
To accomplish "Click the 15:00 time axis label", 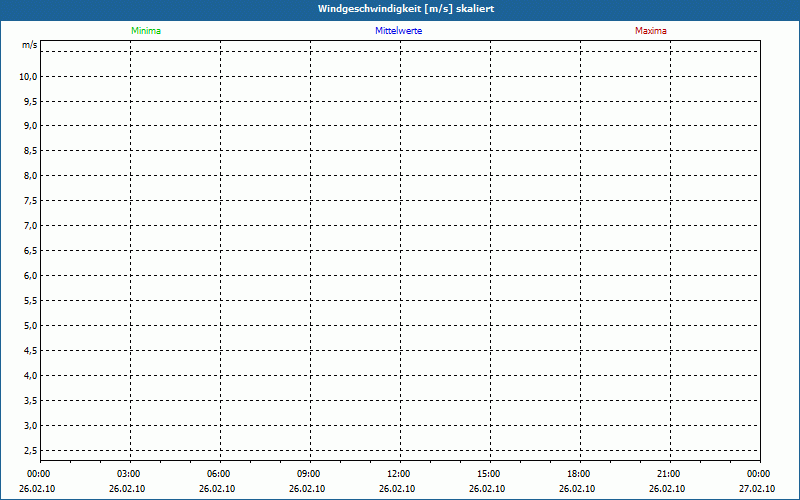I will pos(488,474).
